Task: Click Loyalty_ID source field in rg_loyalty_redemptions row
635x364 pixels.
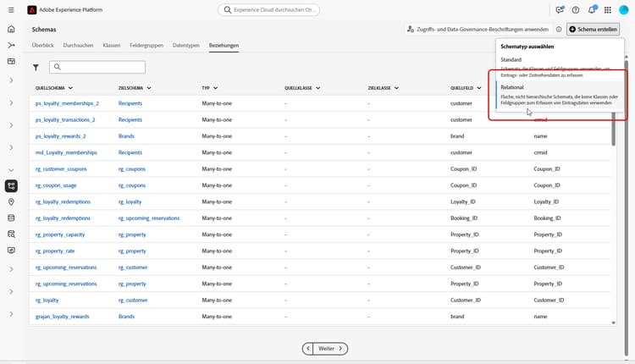Action: (463, 201)
